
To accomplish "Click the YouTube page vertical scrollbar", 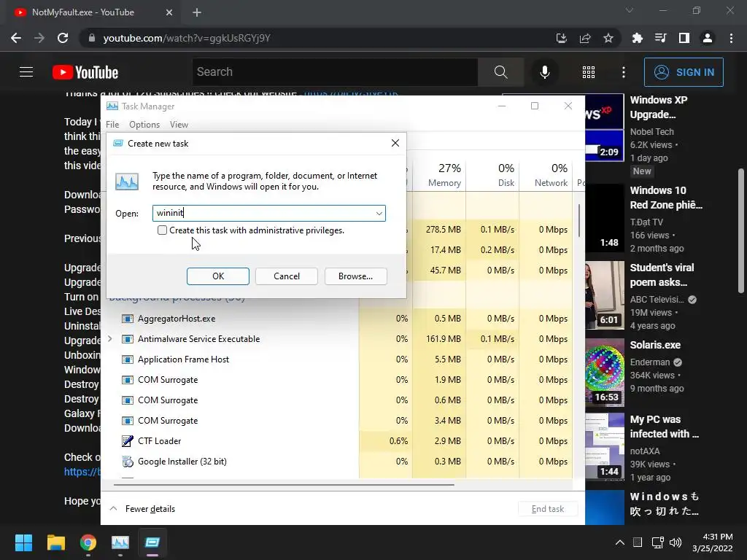I will pos(741,231).
